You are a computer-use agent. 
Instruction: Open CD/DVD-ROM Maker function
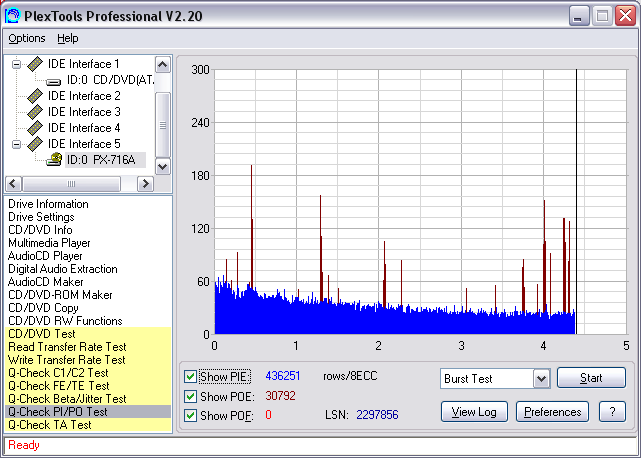coord(60,295)
